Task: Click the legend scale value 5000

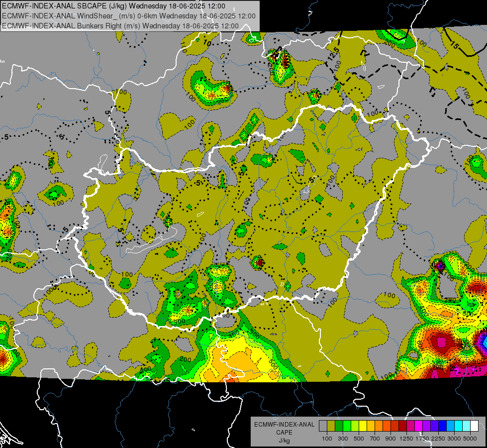Action: pos(470,439)
